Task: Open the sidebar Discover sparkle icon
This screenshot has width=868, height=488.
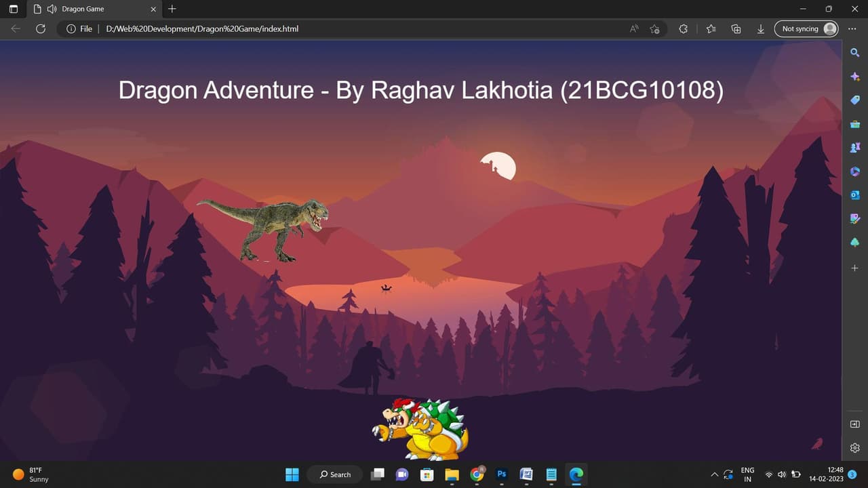Action: coord(855,77)
